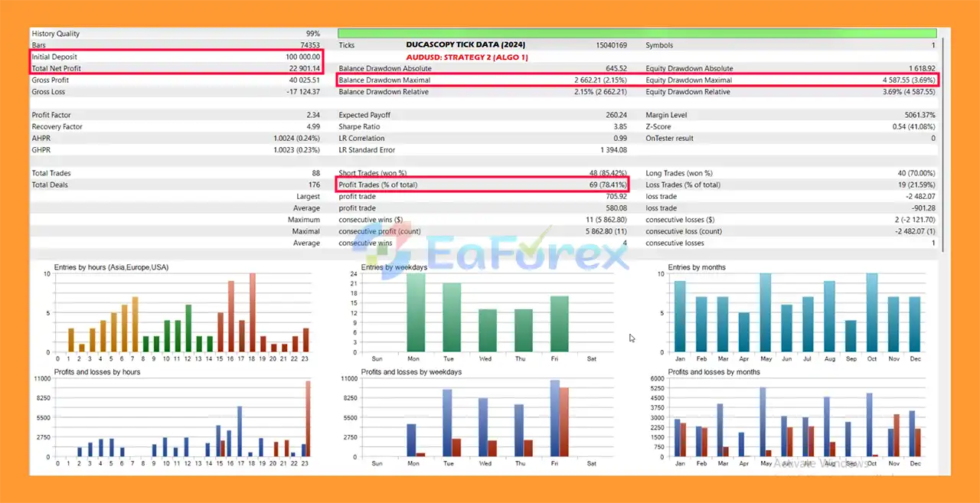
Task: Click the Ticks value 15040169
Action: pos(612,45)
